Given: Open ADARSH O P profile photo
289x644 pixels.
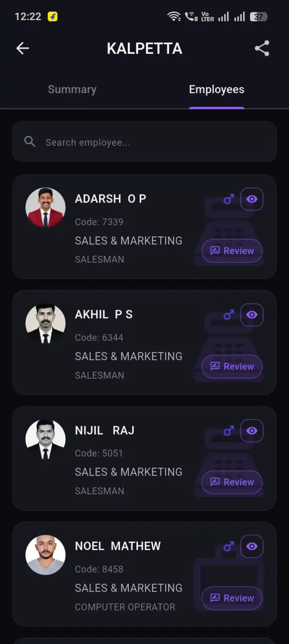Looking at the screenshot, I should point(45,207).
